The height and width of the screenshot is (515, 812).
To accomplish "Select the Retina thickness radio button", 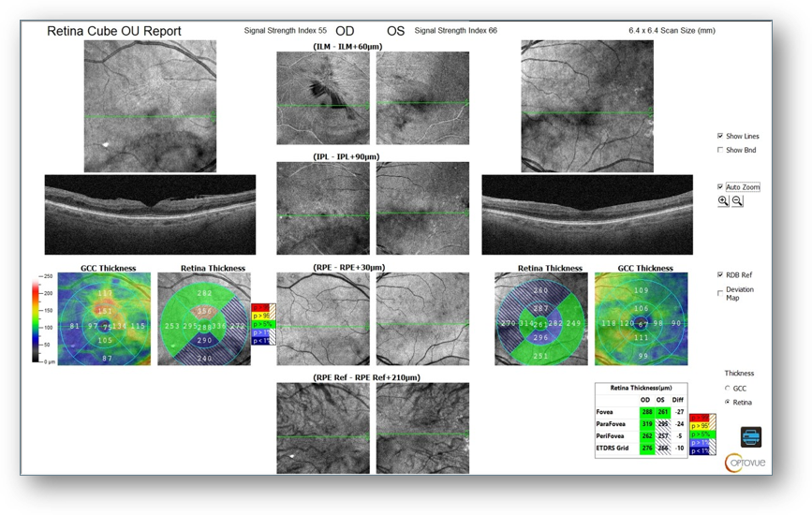I will (728, 402).
